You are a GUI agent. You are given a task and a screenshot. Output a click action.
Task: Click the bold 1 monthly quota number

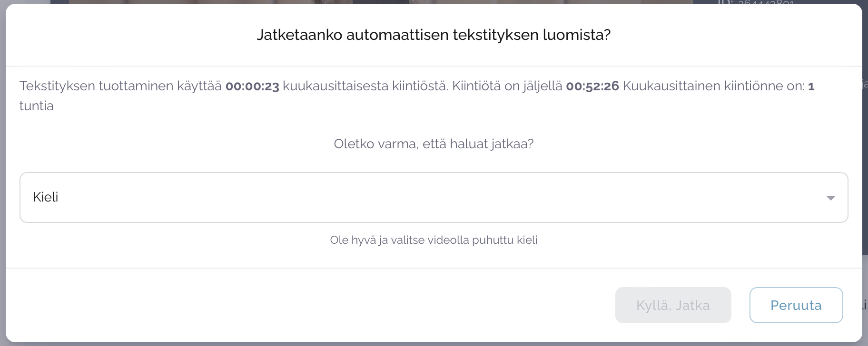811,86
